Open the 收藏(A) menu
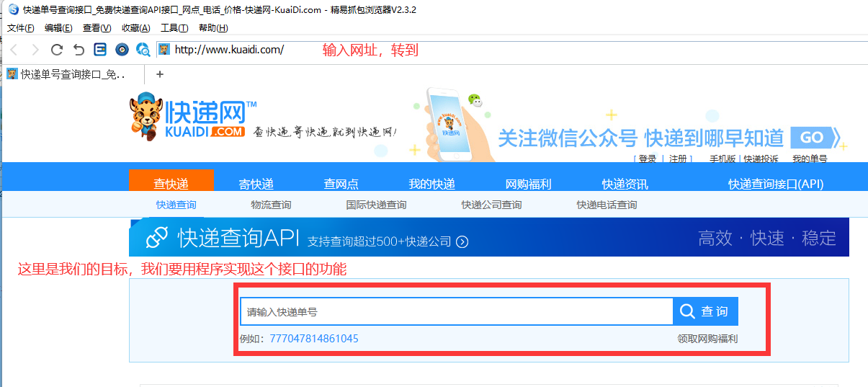This screenshot has width=868, height=387. 135,28
